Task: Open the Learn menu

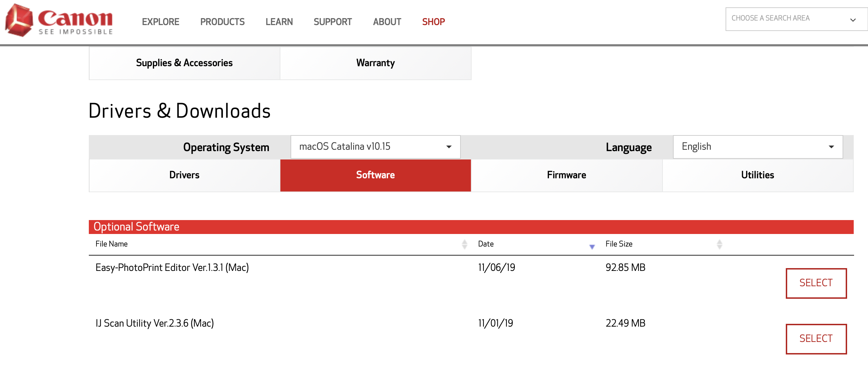Action: [279, 22]
